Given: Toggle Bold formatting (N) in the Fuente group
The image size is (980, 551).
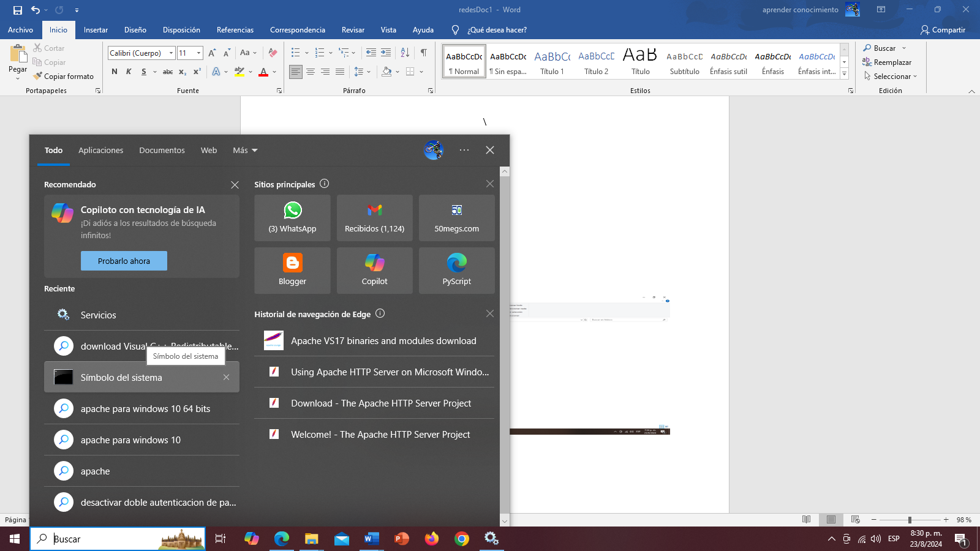Looking at the screenshot, I should tap(115, 72).
